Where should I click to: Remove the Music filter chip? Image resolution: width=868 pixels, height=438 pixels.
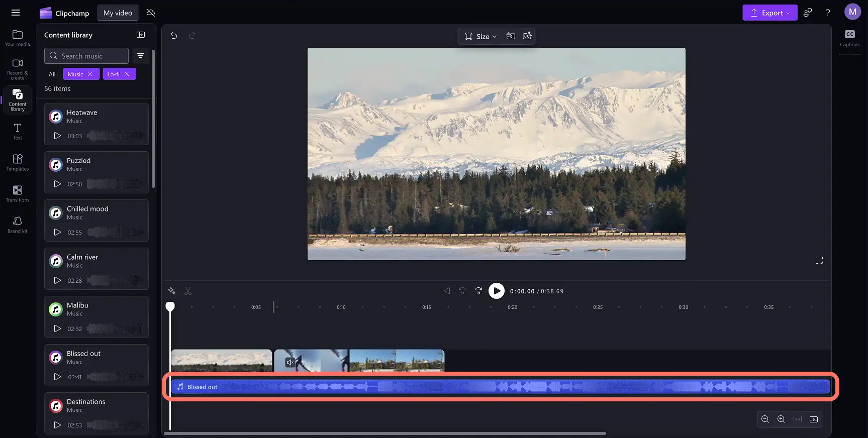(x=90, y=74)
